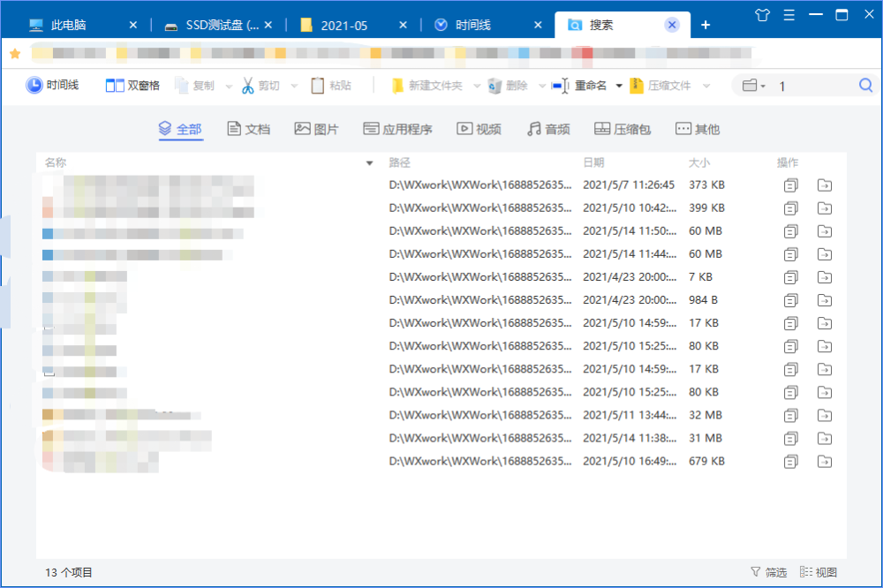Open the 视图 (View) options icon

point(808,572)
